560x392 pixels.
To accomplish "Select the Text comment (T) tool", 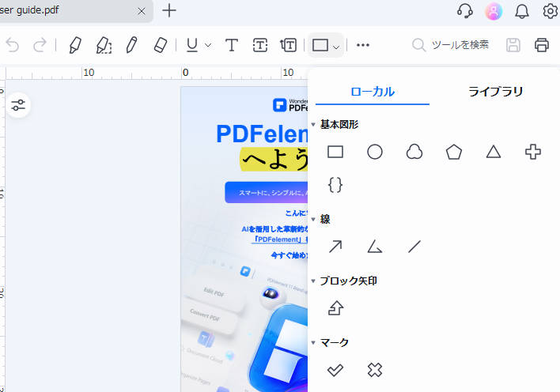I will pos(232,45).
